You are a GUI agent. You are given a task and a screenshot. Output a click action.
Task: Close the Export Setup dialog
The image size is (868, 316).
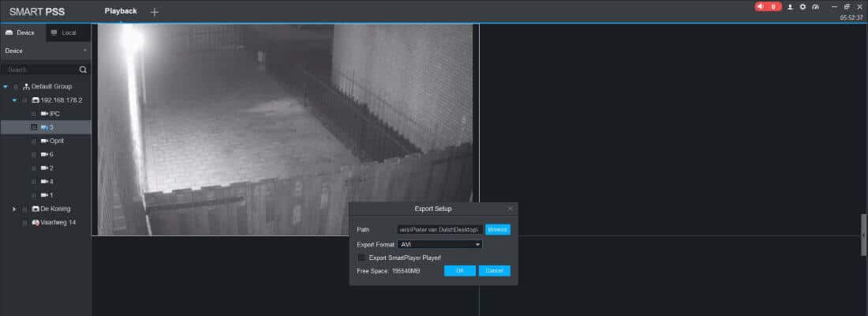[x=510, y=209]
